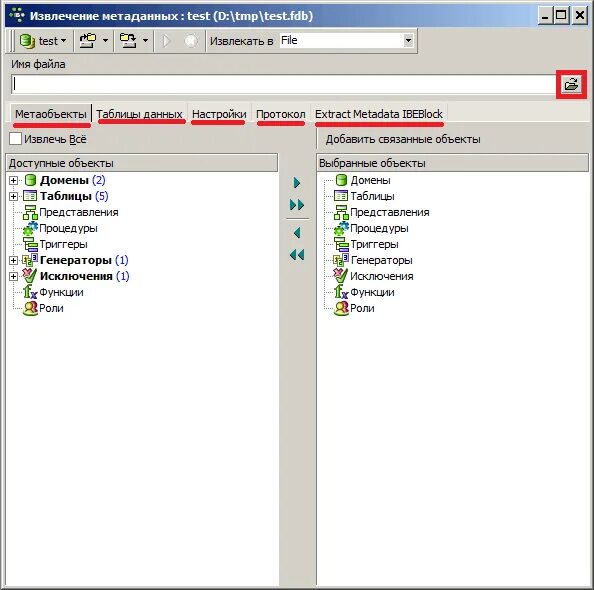Select Процедуры in selected objects panel
The height and width of the screenshot is (590, 594).
[x=379, y=228]
